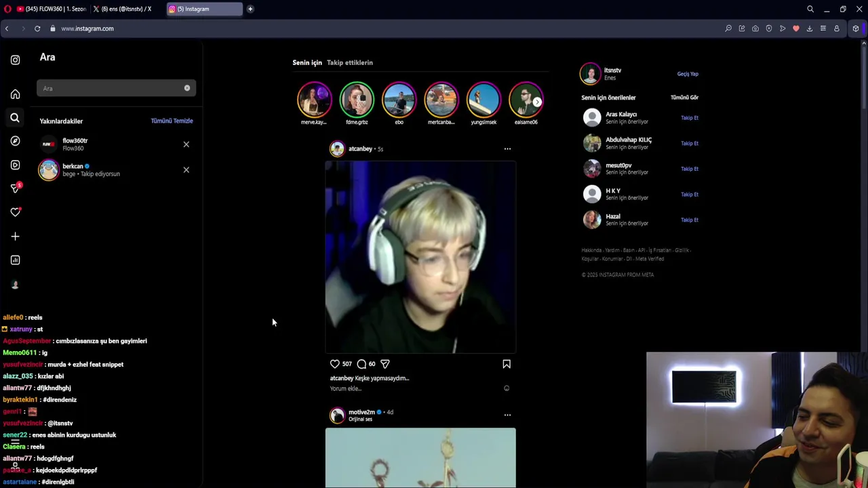Open Notifications heart icon in the sidebar

(15, 212)
